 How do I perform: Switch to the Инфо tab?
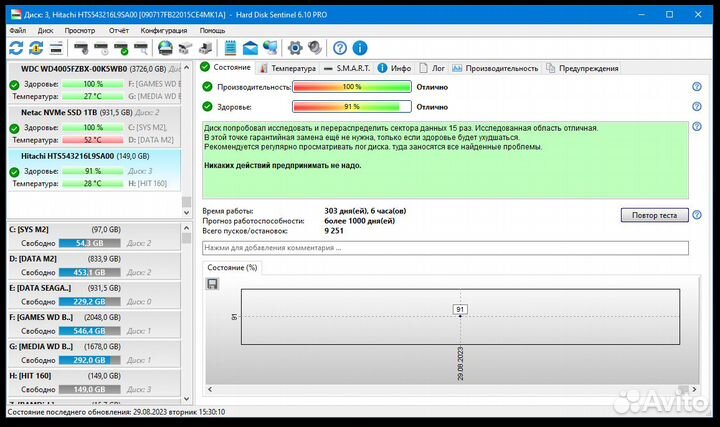tap(394, 68)
